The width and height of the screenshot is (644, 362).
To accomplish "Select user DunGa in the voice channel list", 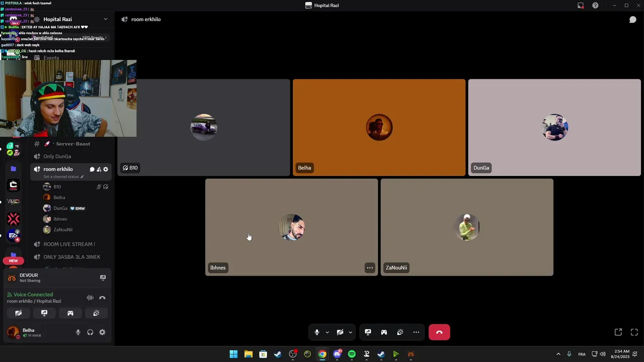I will (x=75, y=208).
